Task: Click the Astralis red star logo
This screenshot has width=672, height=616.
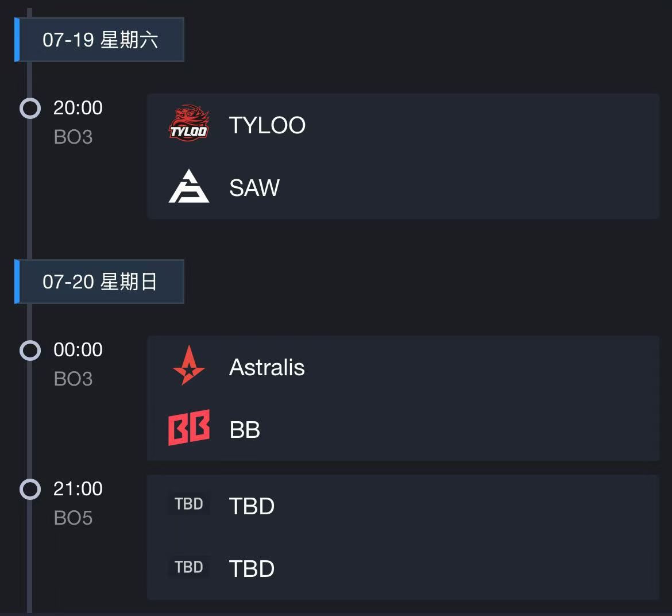Action: (x=188, y=366)
